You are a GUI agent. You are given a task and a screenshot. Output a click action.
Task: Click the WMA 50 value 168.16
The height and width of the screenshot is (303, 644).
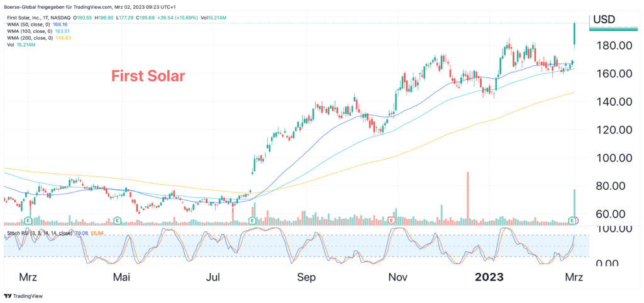tap(60, 25)
